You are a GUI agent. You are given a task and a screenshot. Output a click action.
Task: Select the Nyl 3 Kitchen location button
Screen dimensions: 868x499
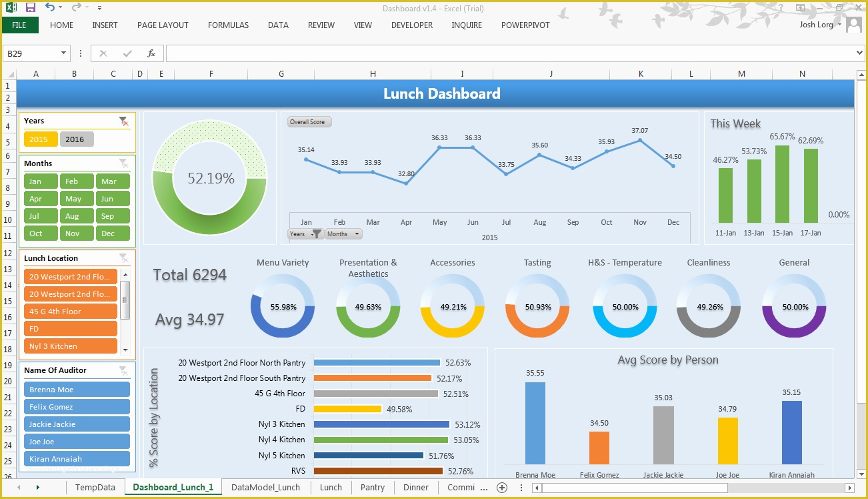pos(70,346)
